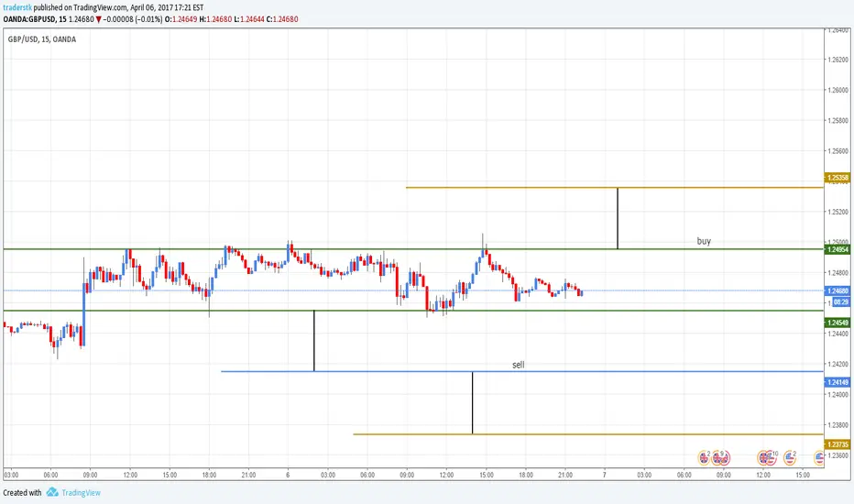This screenshot has height=504, width=854.
Task: Click the date label 6 on time axis
Action: [288, 475]
